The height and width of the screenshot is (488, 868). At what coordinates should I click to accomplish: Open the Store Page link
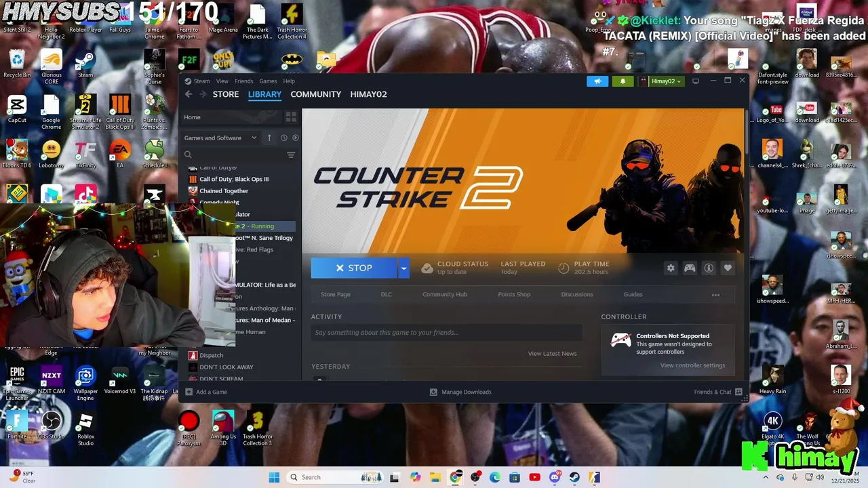pos(336,295)
